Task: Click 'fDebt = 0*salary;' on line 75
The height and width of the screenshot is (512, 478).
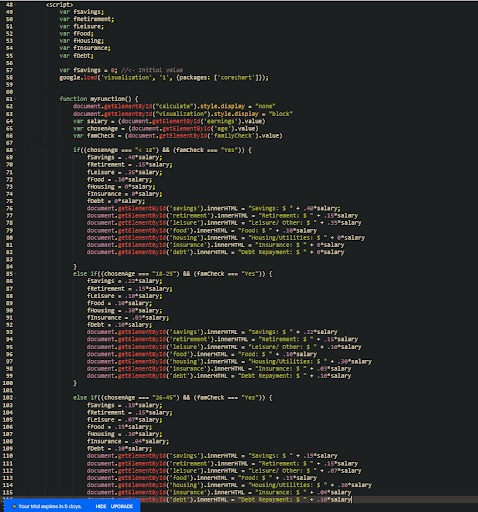Action: point(116,201)
